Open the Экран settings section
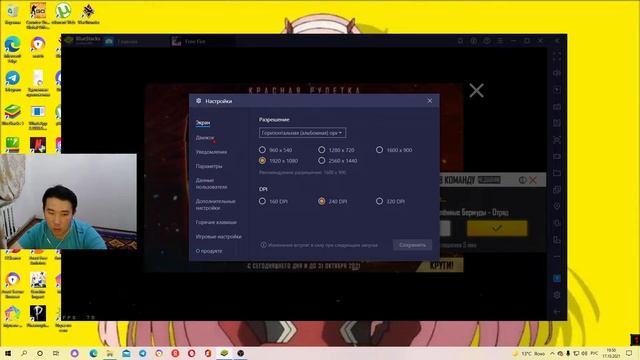Viewport: 640px width, 360px height. pyautogui.click(x=203, y=122)
